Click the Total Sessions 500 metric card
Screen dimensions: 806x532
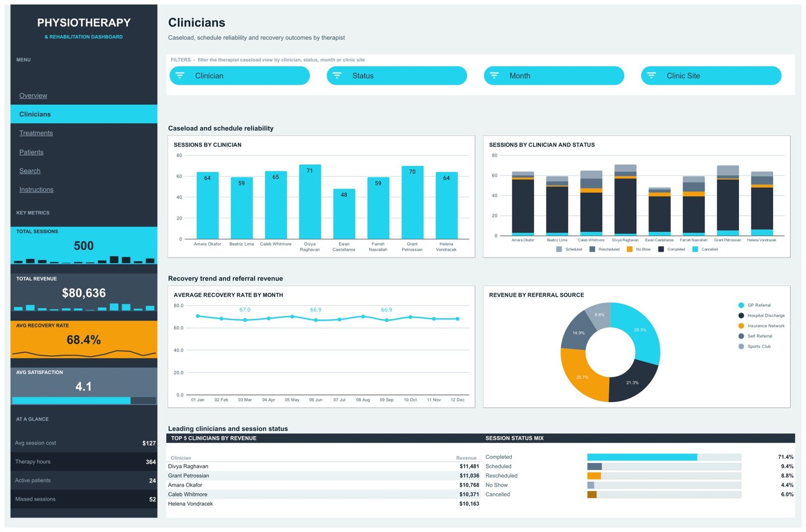(84, 245)
